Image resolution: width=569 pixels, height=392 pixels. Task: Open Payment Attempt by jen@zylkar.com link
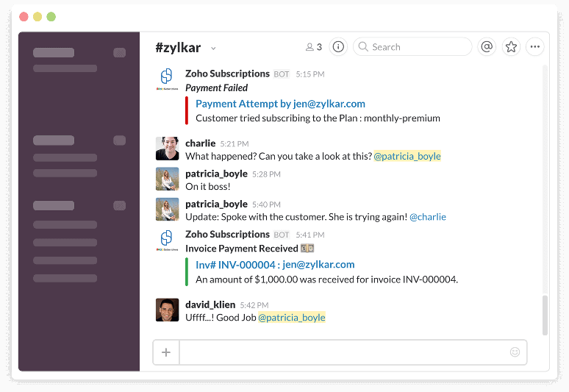point(280,104)
